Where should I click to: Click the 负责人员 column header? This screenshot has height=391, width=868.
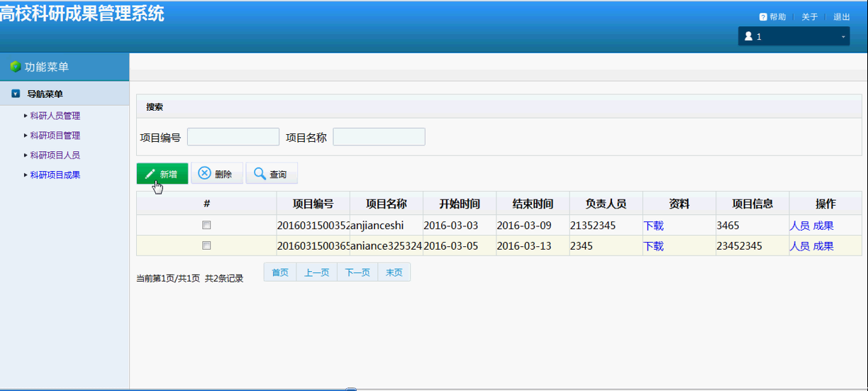click(606, 204)
